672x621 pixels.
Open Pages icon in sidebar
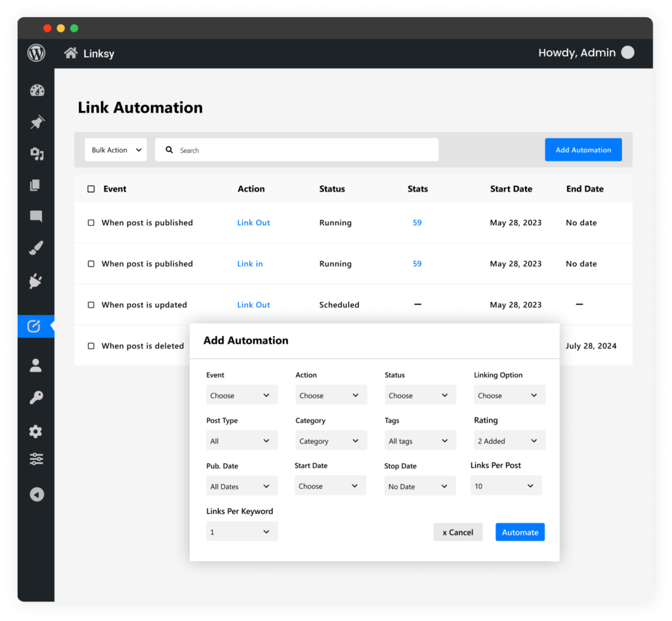(35, 185)
